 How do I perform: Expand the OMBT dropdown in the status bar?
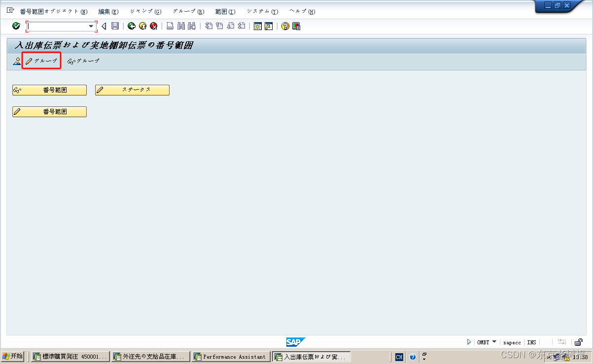(x=493, y=342)
